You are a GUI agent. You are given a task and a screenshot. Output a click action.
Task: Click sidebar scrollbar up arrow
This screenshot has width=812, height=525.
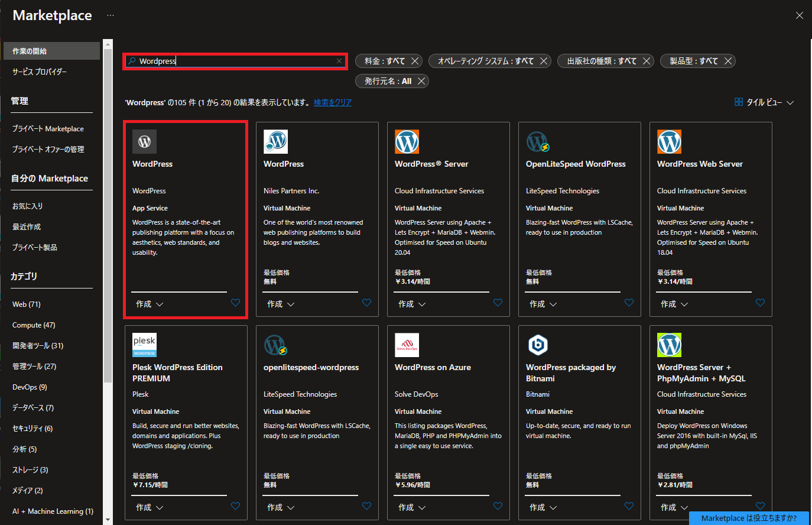[x=108, y=44]
